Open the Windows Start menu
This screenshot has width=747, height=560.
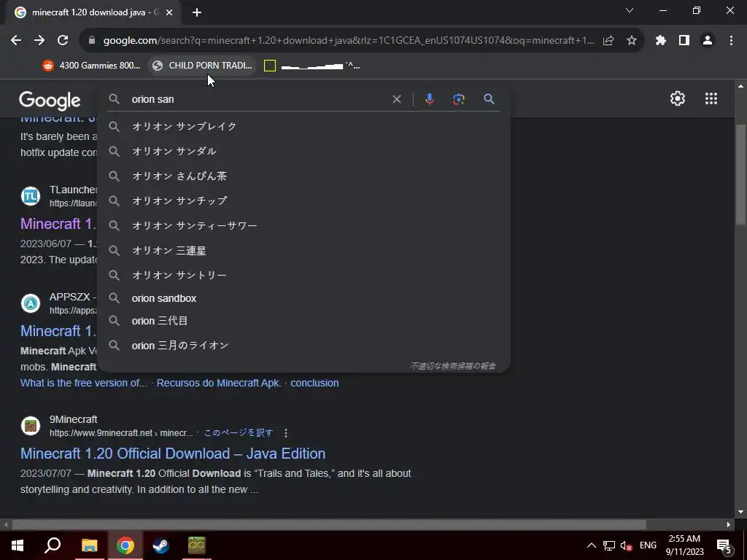click(x=18, y=545)
